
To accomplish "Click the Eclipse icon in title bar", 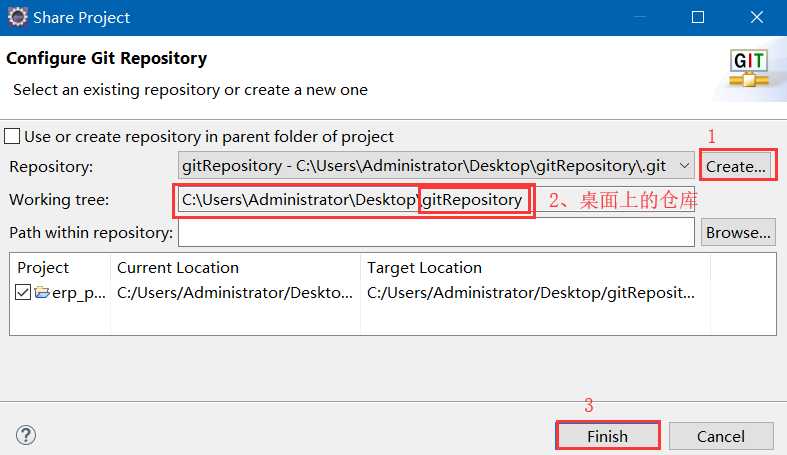I will click(x=17, y=17).
